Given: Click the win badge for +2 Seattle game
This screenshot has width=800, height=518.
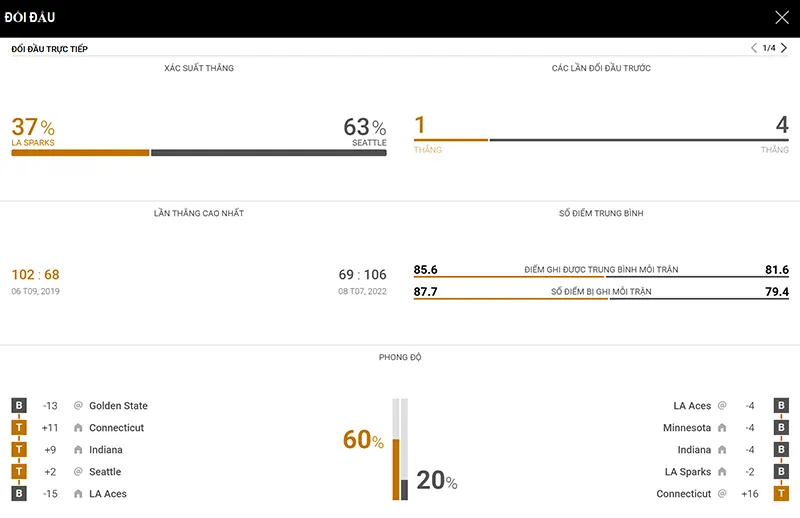Looking at the screenshot, I should pyautogui.click(x=18, y=472).
